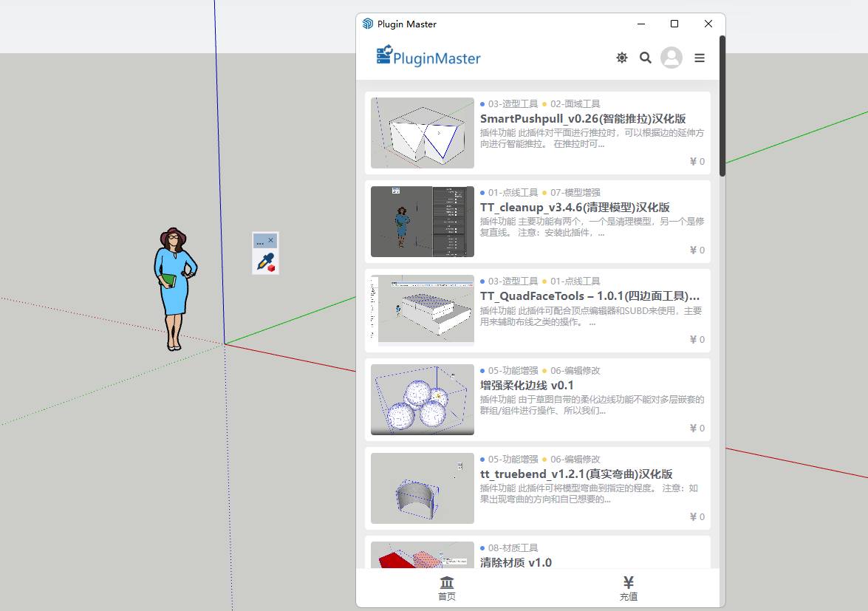
Task: Click the TT_QuadFaceTools plugin thumbnail
Action: [x=423, y=310]
